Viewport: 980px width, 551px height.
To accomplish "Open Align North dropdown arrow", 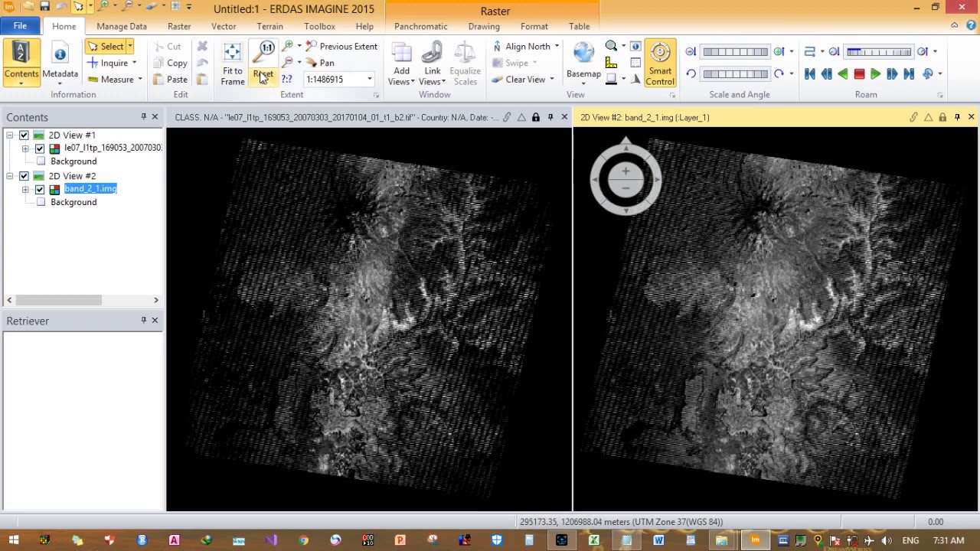I will pyautogui.click(x=557, y=47).
